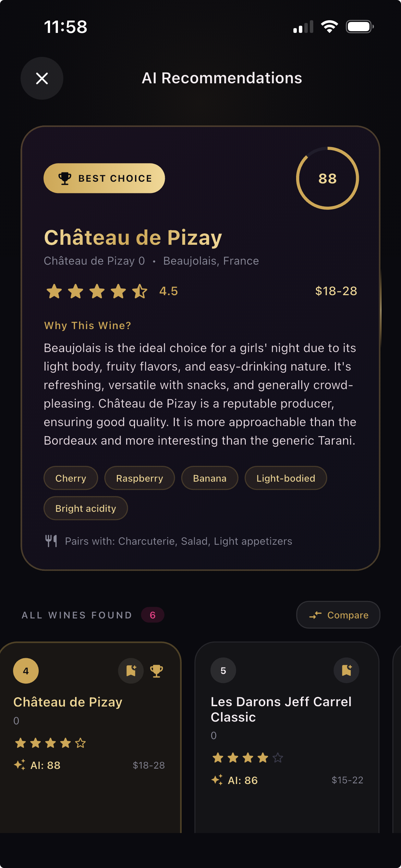Select the Cherry flavor tag
Image resolution: width=401 pixels, height=868 pixels.
point(71,478)
